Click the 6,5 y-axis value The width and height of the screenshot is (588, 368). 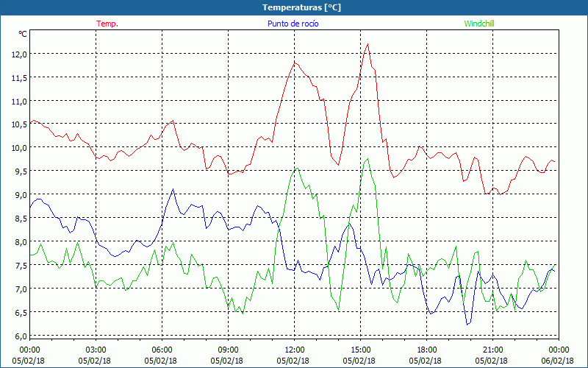pyautogui.click(x=21, y=312)
